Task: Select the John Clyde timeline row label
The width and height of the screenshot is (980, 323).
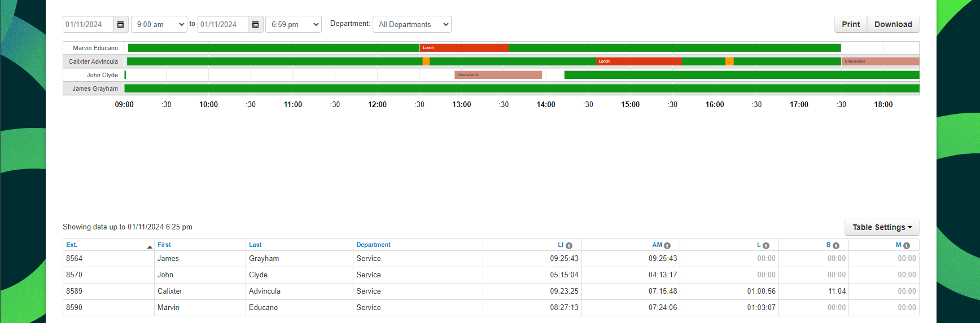Action: 102,75
